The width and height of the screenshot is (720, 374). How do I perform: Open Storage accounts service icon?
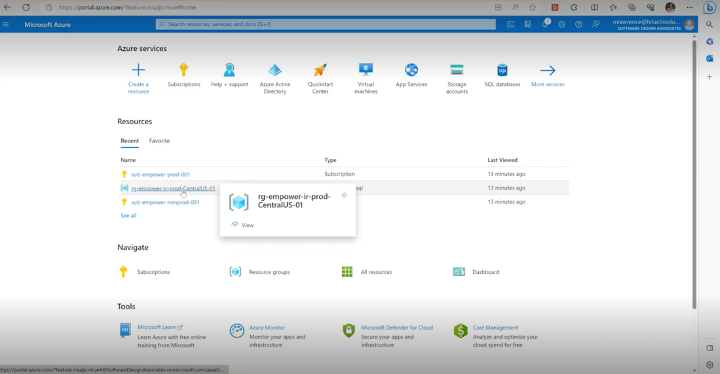pyautogui.click(x=456, y=70)
